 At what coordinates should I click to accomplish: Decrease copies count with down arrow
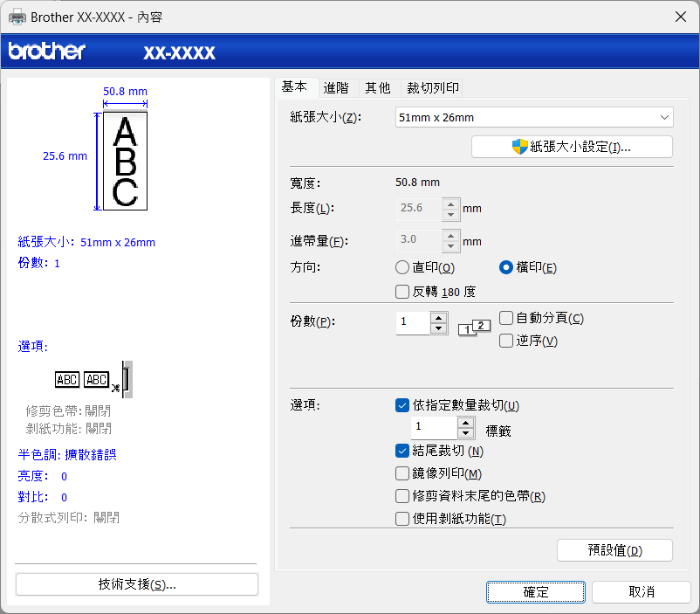point(439,328)
